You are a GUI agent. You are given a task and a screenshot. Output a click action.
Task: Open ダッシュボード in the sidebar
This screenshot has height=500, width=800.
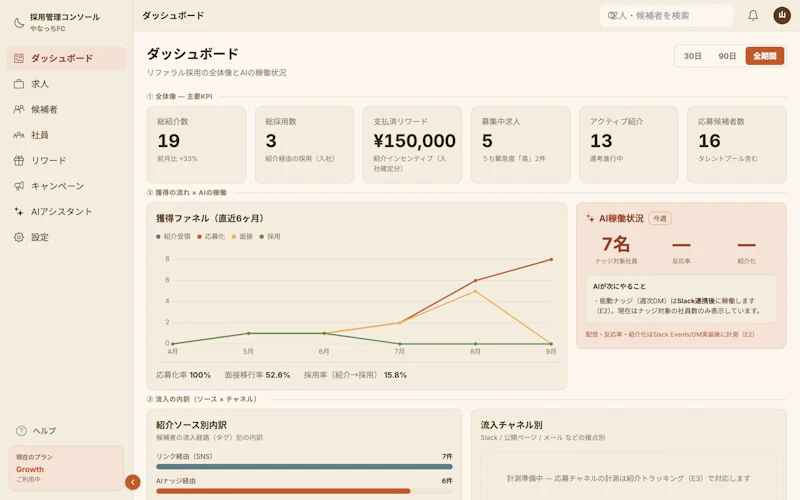pos(66,58)
